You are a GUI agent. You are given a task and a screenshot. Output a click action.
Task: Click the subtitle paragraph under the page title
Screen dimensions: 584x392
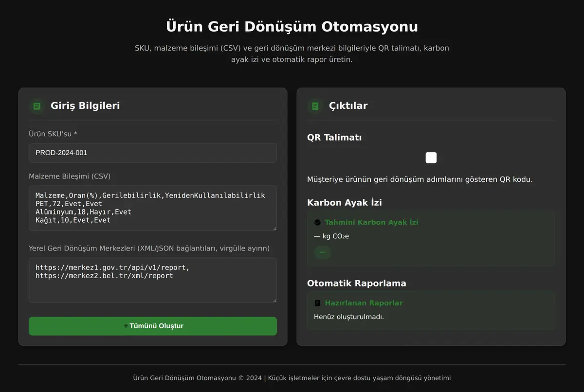[x=292, y=54]
